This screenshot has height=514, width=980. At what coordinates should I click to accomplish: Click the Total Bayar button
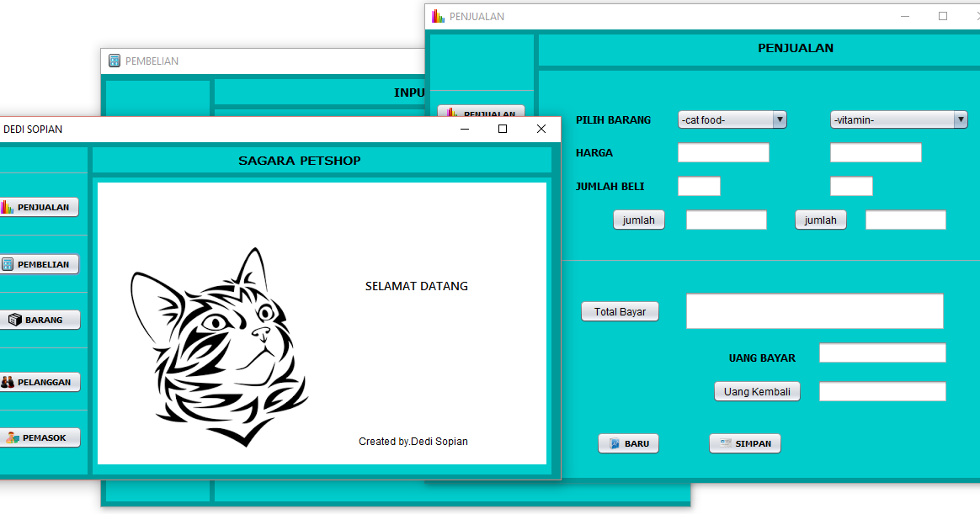[620, 311]
